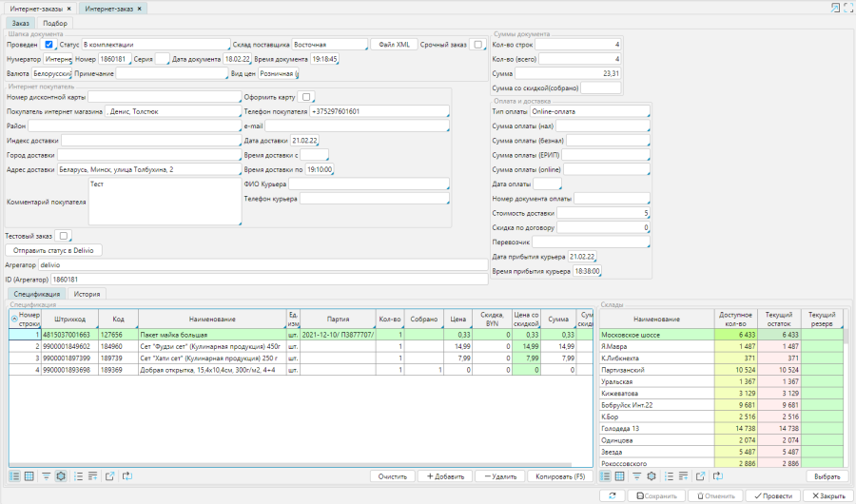This screenshot has width=856, height=504.
Task: Open the Склад поставщика dropdown
Action: [x=329, y=45]
